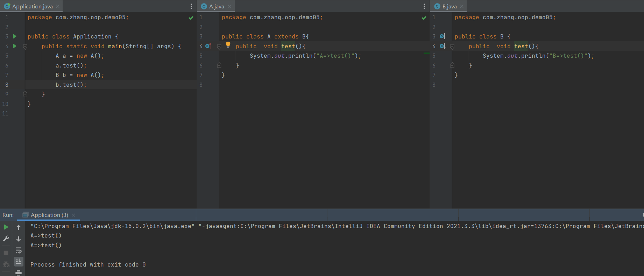Click the Down arrow in Run console toolbar
644x276 pixels.
click(19, 239)
